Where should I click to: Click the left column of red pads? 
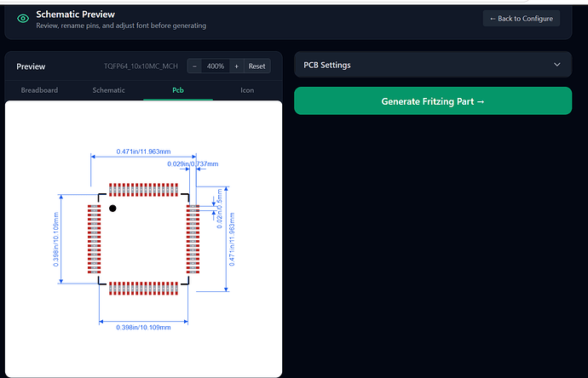tap(94, 239)
